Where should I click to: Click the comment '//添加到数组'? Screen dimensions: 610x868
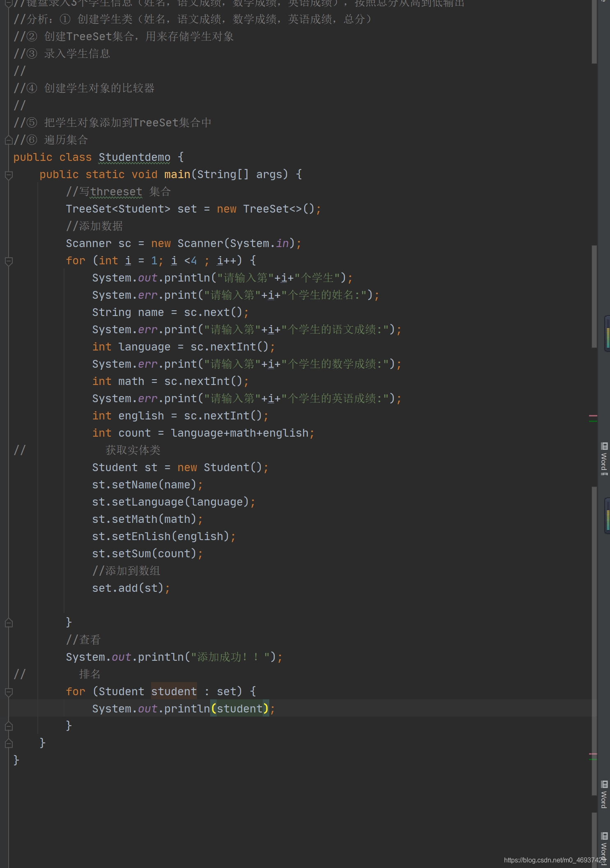click(x=126, y=571)
